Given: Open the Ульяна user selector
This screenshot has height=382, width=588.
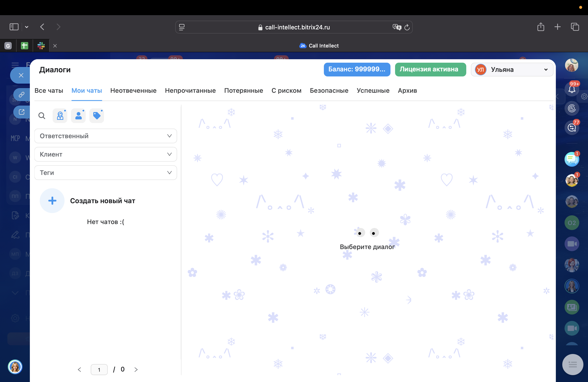Looking at the screenshot, I should tap(512, 70).
